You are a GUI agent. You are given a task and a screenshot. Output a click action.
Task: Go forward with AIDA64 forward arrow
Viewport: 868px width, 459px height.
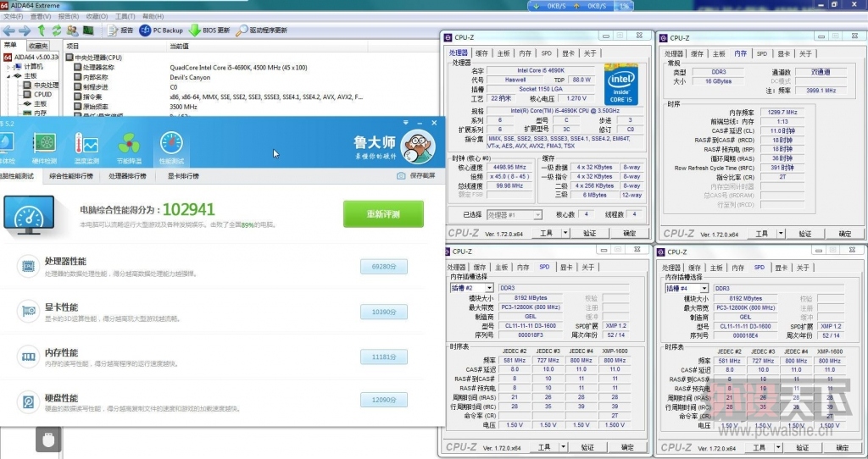25,30
